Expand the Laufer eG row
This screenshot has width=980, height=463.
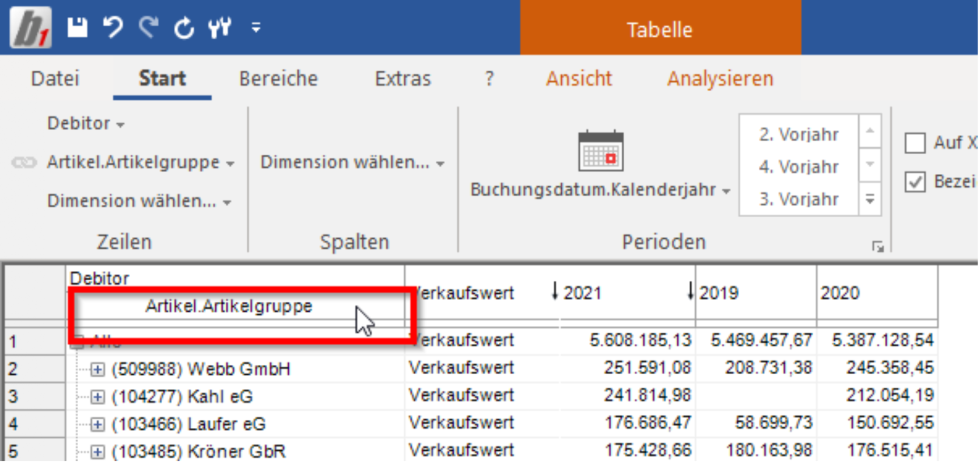click(97, 424)
